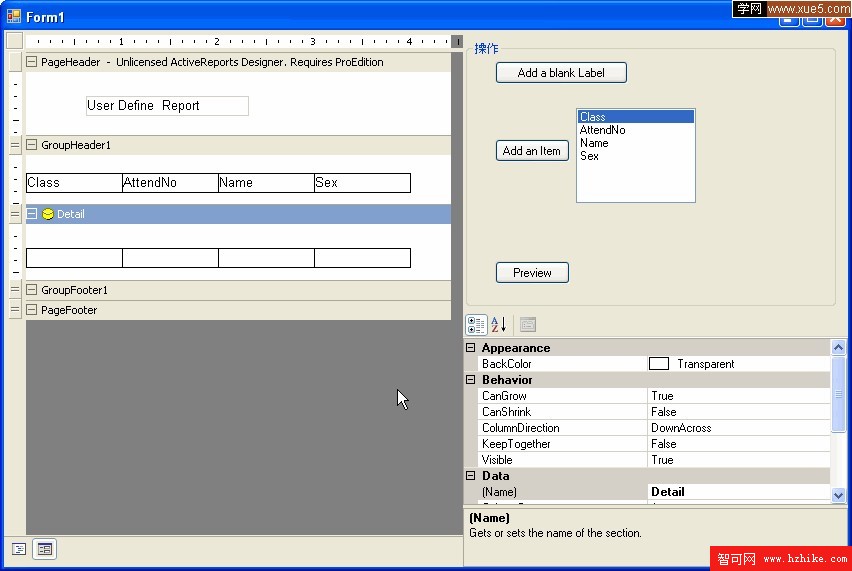Click the Add a blank Label button
The image size is (852, 571).
coord(561,73)
